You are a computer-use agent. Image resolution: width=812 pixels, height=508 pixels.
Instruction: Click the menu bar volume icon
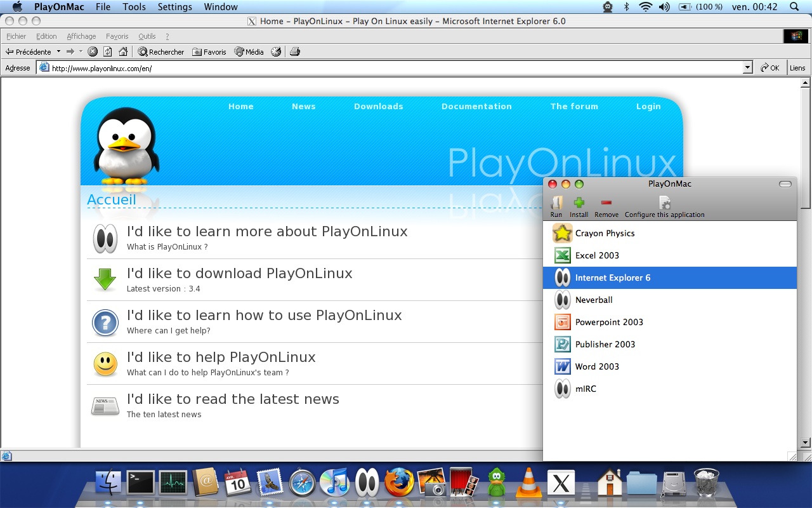664,7
